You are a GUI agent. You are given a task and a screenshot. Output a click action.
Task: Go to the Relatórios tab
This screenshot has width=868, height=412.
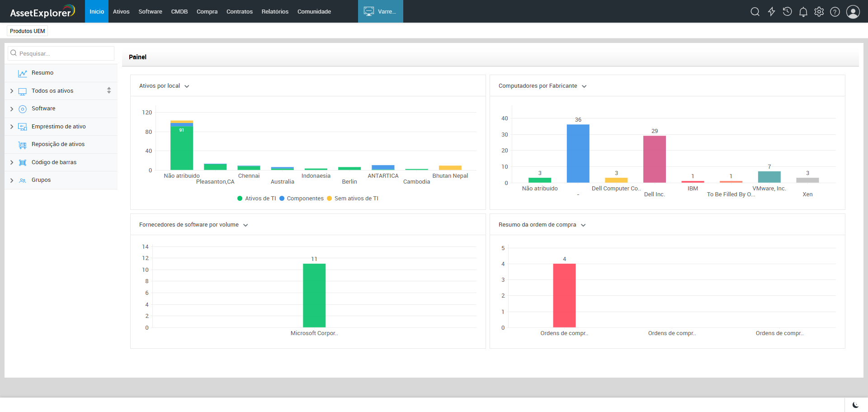[274, 12]
